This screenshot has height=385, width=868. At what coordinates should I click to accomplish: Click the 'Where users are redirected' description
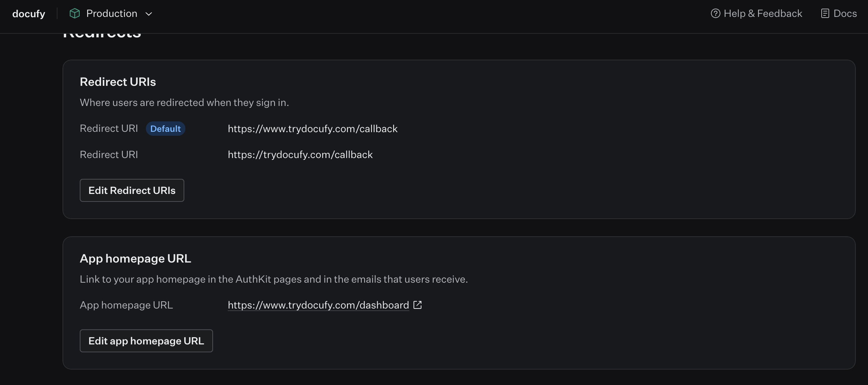(184, 103)
